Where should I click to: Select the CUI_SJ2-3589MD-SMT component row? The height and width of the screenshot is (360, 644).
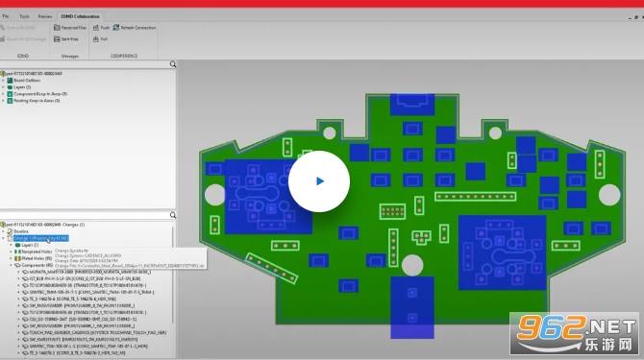80,319
